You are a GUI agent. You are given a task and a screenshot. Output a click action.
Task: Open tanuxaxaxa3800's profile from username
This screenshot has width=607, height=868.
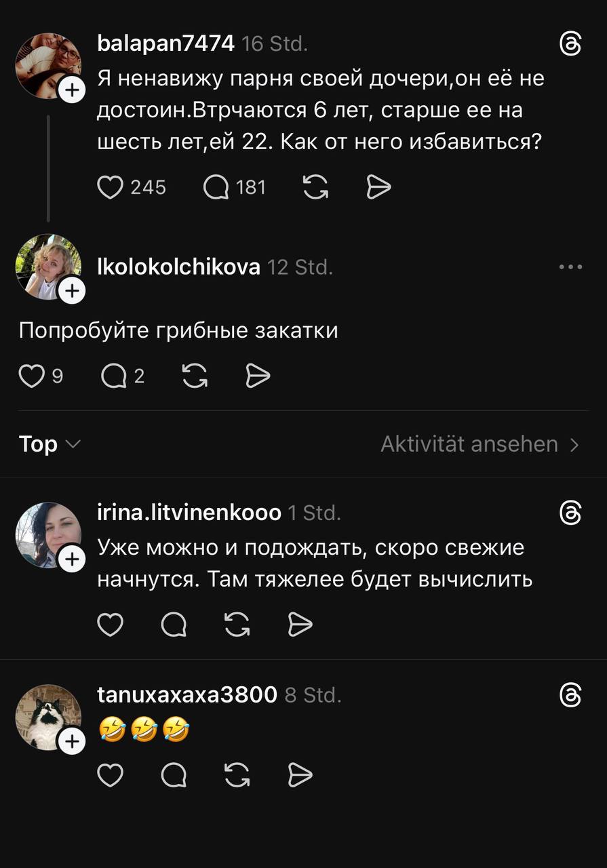[187, 694]
